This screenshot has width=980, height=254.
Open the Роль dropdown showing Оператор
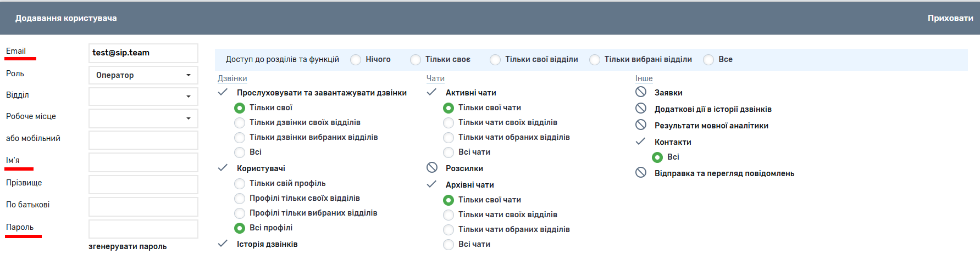coord(143,75)
